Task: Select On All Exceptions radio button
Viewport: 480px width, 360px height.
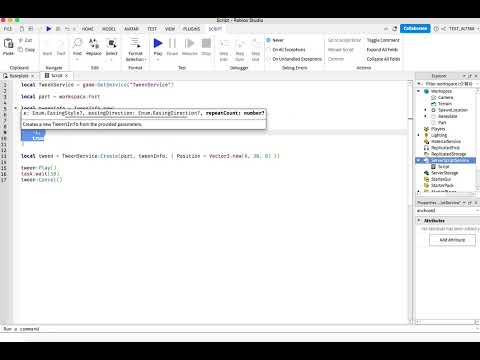Action: tap(268, 50)
